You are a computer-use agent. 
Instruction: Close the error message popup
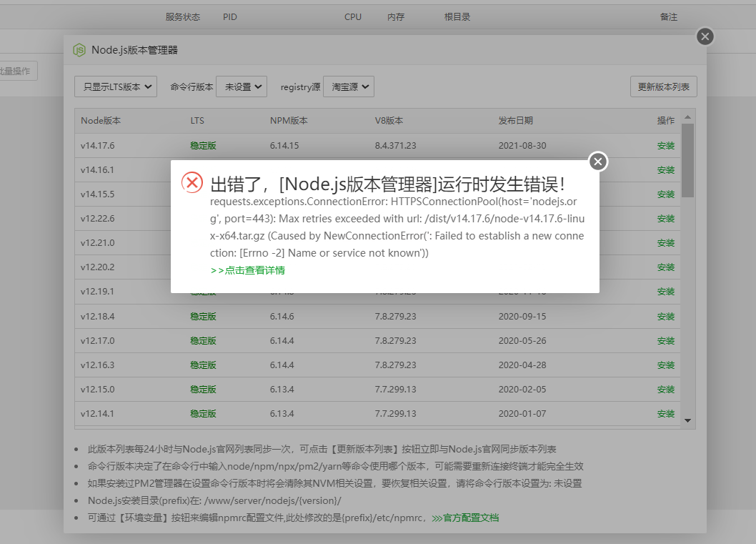coord(598,162)
